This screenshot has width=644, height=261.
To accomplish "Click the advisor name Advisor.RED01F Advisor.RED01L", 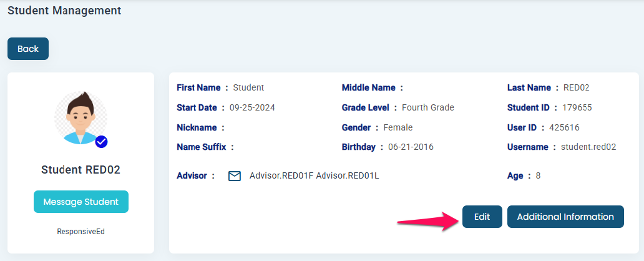I will pos(314,175).
